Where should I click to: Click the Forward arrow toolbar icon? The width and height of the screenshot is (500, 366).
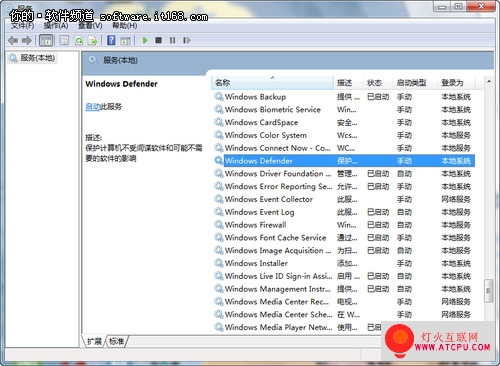pos(27,41)
